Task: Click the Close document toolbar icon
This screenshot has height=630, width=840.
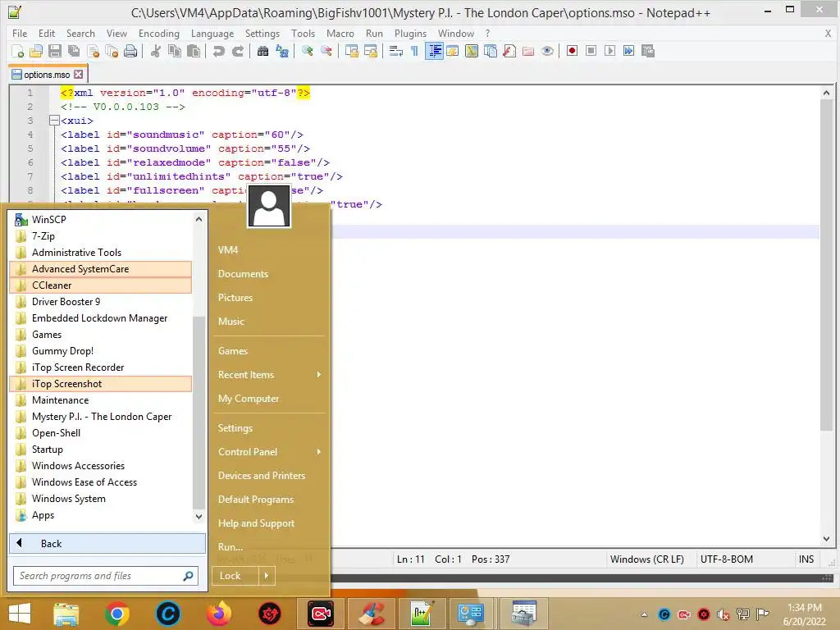Action: click(93, 51)
